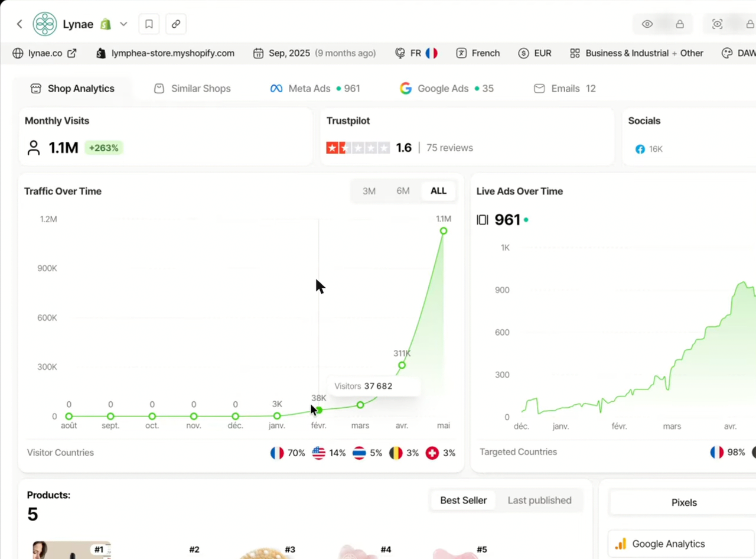The image size is (756, 559).
Task: Click the 75 reviews text
Action: [x=449, y=148]
